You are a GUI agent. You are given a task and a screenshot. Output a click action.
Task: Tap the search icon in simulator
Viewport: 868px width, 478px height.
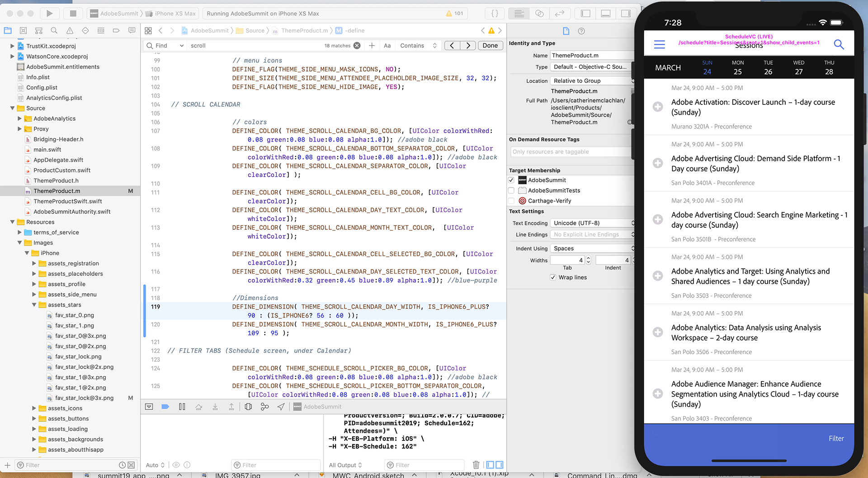click(x=839, y=44)
